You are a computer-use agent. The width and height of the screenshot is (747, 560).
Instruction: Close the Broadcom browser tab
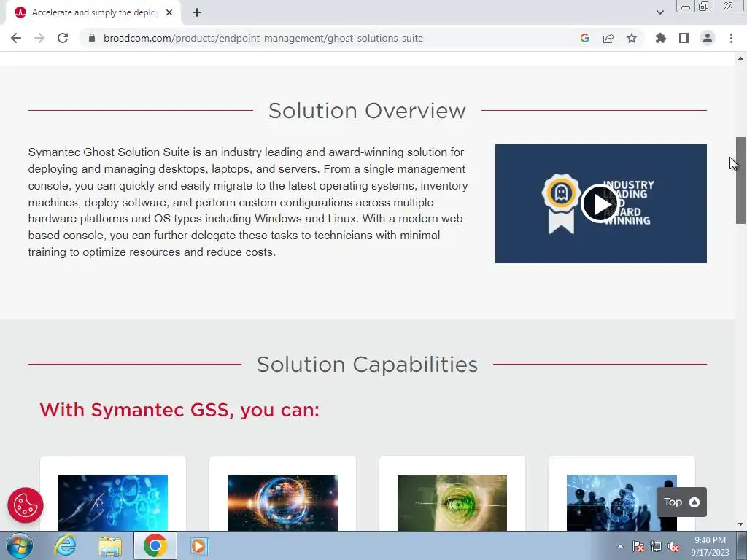click(169, 12)
